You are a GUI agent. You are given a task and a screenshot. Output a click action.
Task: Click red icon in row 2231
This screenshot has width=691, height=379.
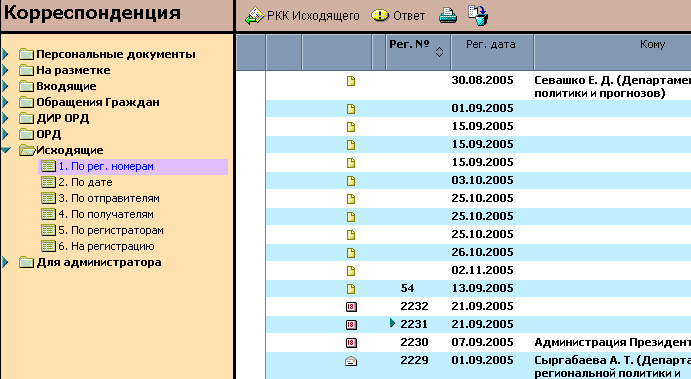(351, 325)
